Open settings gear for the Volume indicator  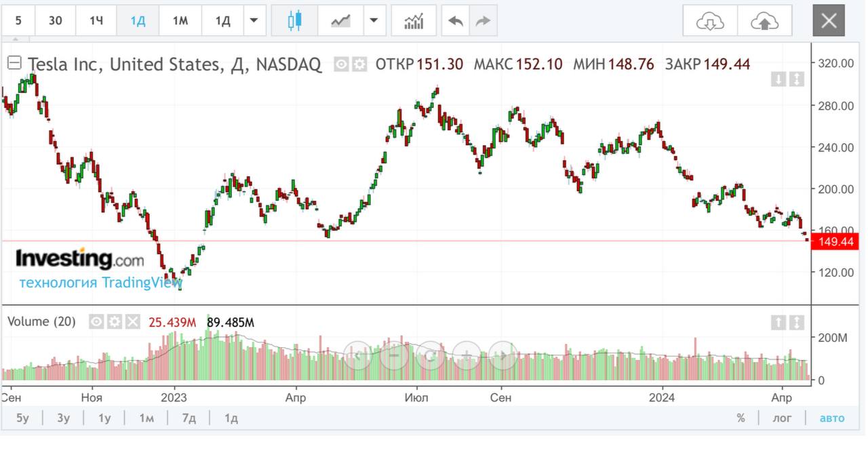[115, 321]
